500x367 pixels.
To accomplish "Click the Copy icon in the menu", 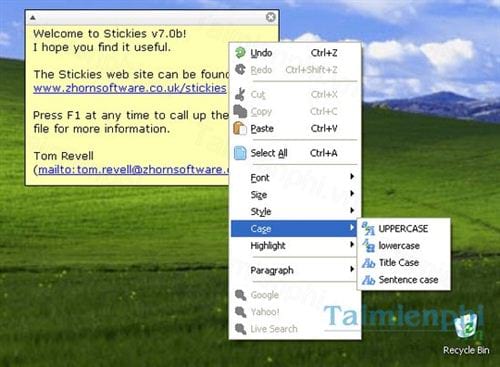I will click(240, 111).
